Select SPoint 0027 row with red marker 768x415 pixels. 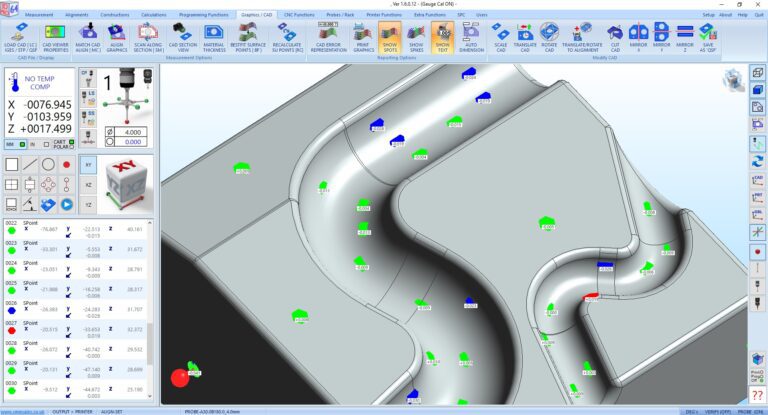[75, 329]
